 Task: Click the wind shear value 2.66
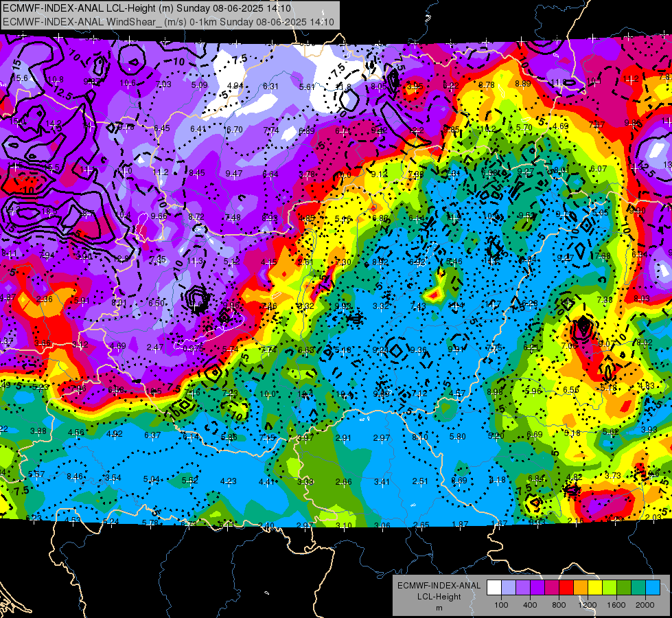(x=344, y=482)
